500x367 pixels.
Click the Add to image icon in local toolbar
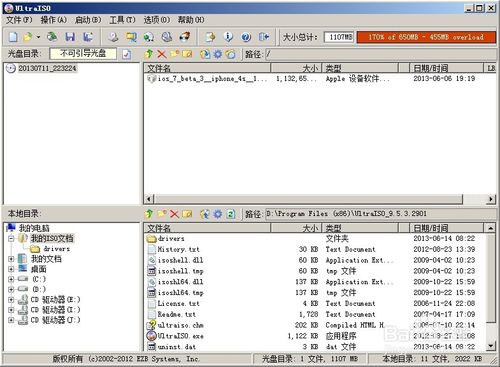(205, 214)
